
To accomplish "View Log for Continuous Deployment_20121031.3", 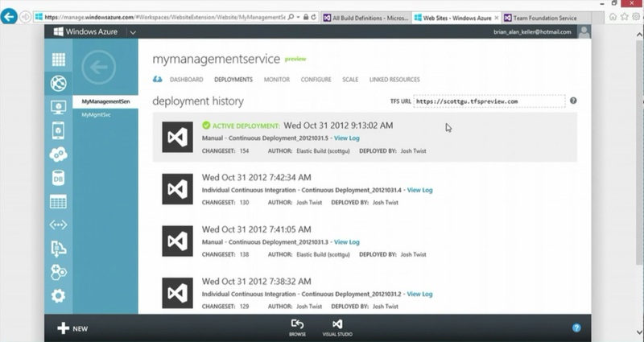I will pos(347,242).
